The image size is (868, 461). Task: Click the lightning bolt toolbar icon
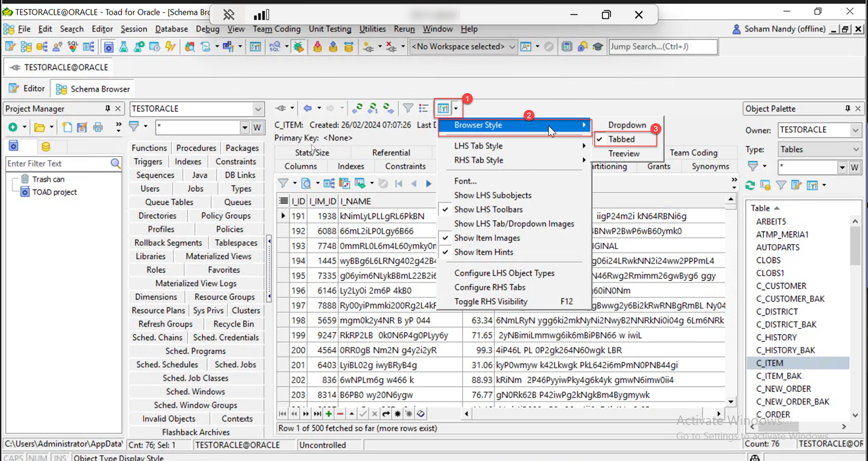tap(170, 47)
